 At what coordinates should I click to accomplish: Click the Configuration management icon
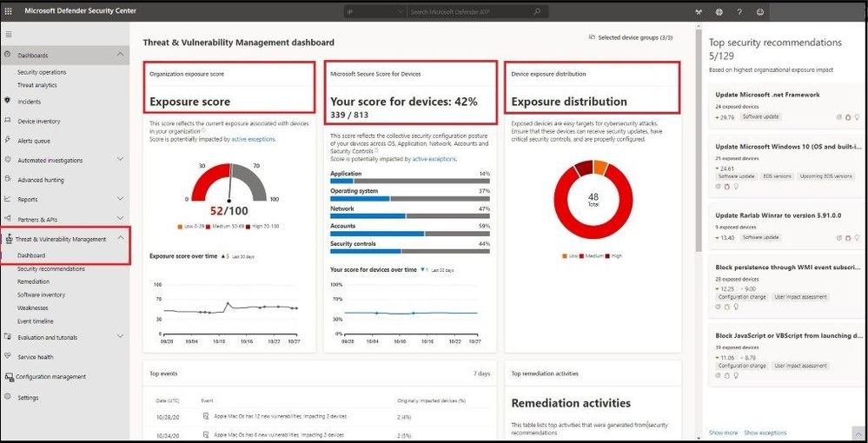(x=9, y=377)
